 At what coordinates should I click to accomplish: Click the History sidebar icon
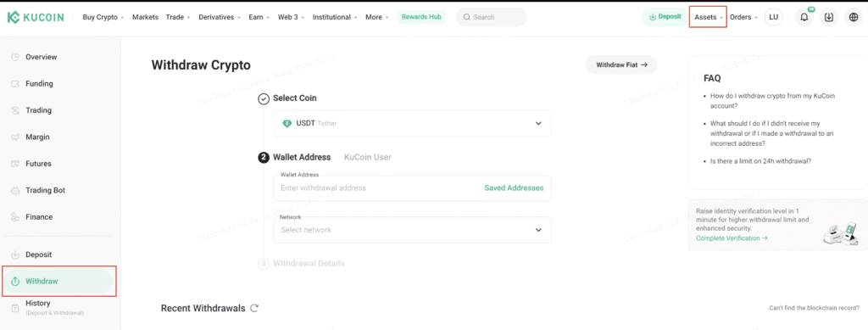click(15, 307)
